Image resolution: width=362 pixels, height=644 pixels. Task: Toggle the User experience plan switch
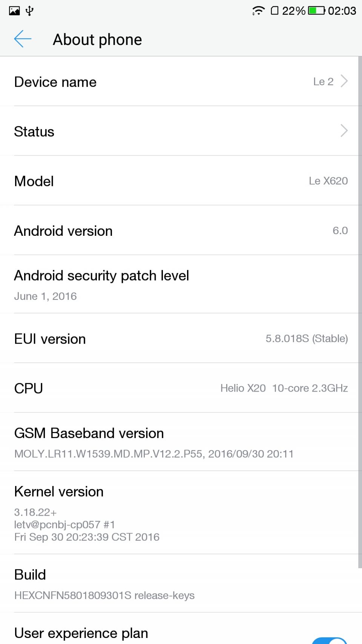[329, 640]
